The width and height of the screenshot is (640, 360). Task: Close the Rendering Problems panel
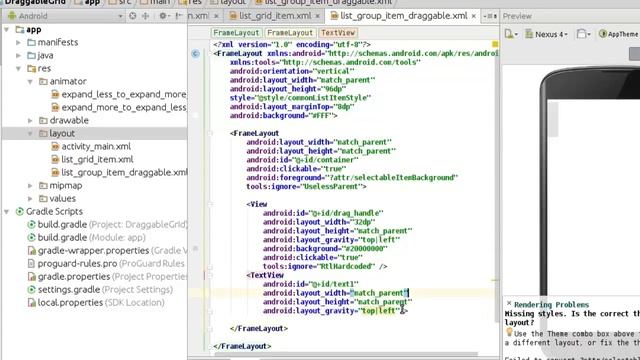(x=509, y=303)
